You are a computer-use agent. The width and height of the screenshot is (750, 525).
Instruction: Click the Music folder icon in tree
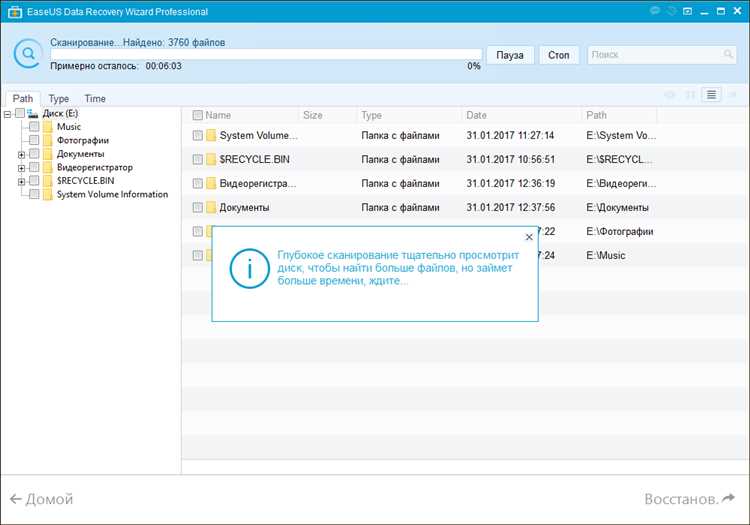pyautogui.click(x=47, y=127)
